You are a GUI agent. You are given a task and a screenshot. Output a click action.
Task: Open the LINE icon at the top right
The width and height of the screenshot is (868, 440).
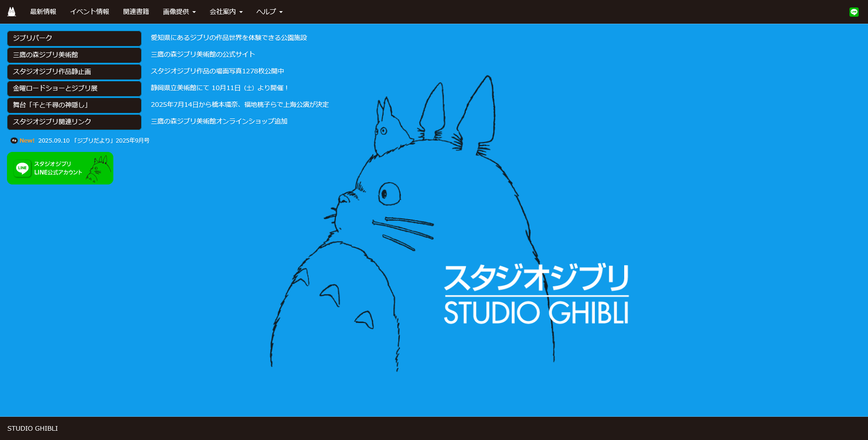coord(855,11)
